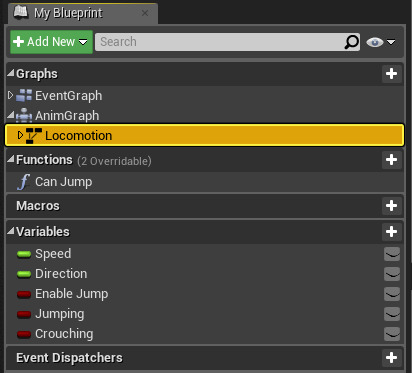
Task: Click the Speed float type pill
Action: coord(24,254)
